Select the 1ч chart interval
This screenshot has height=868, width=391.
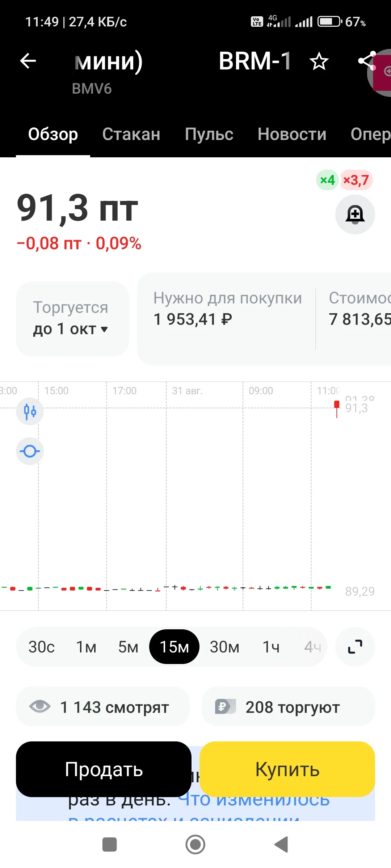(271, 647)
